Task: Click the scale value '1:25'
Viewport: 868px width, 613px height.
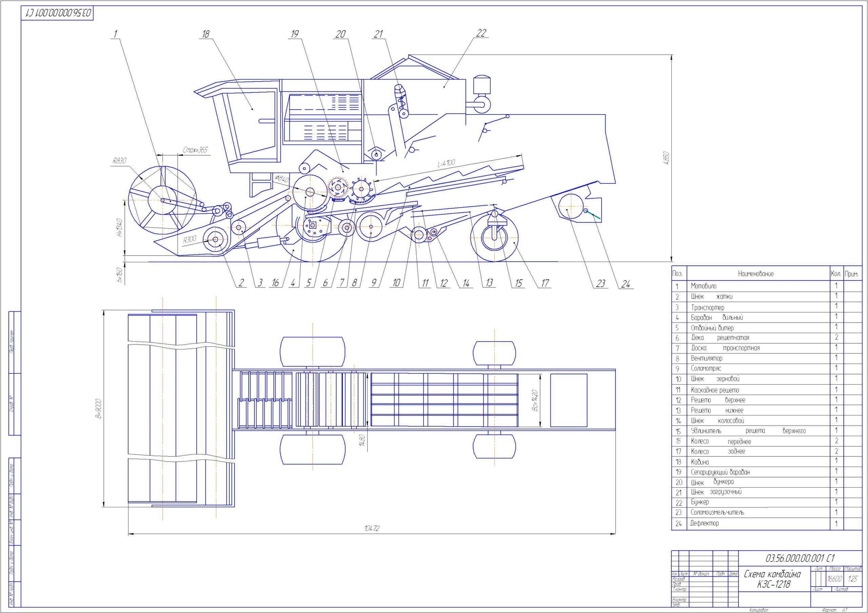Action: point(852,579)
